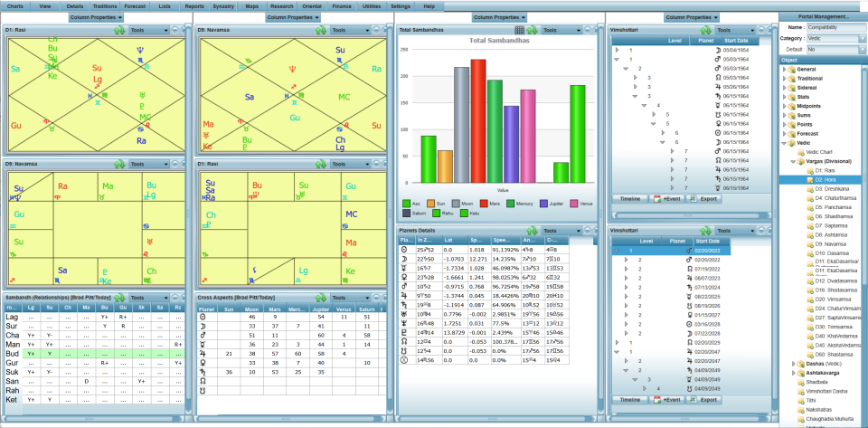Screen dimensions: 868x428
Task: Open table view icon in Total Sambandhas
Action: 519,30
